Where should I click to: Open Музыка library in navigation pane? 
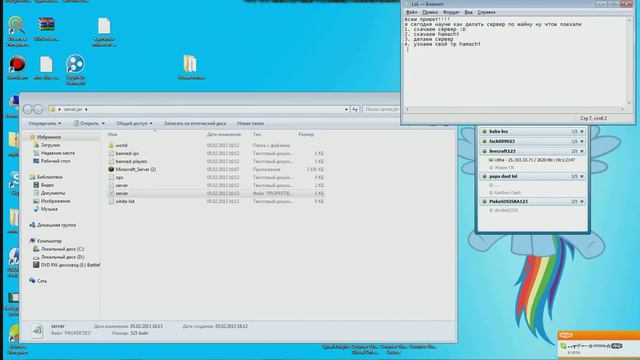pos(49,209)
